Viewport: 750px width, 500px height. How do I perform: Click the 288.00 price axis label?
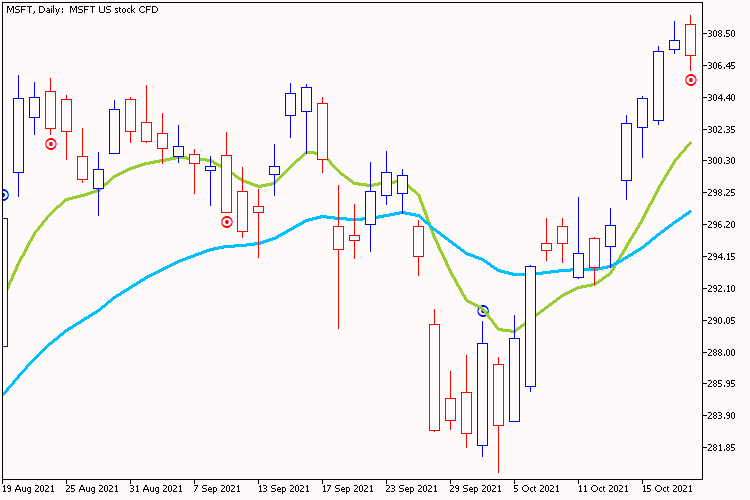click(721, 353)
